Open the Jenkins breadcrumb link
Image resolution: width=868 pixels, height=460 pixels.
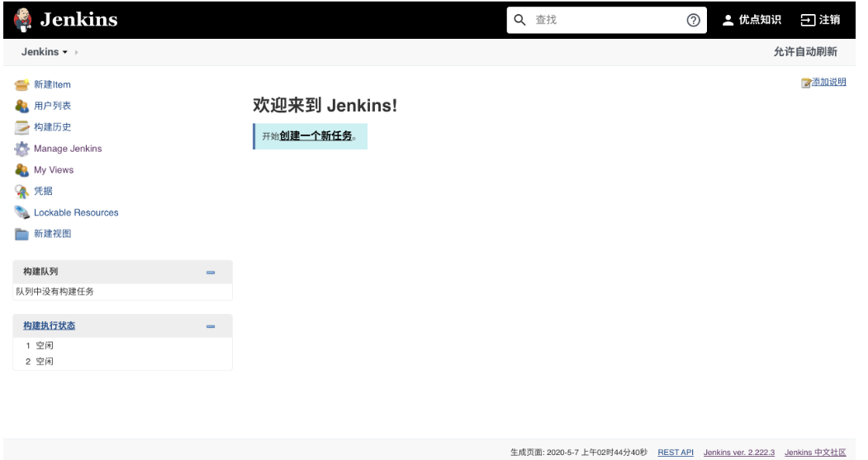pyautogui.click(x=40, y=52)
